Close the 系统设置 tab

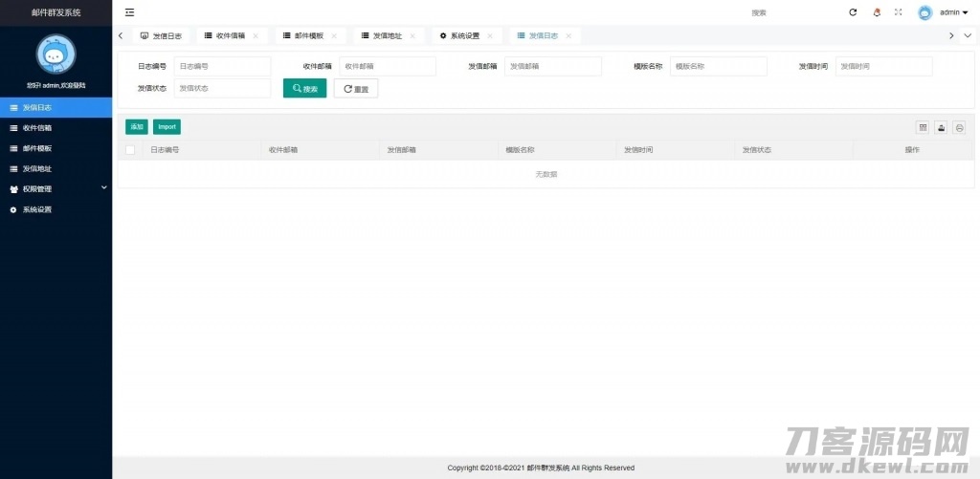[x=490, y=35]
